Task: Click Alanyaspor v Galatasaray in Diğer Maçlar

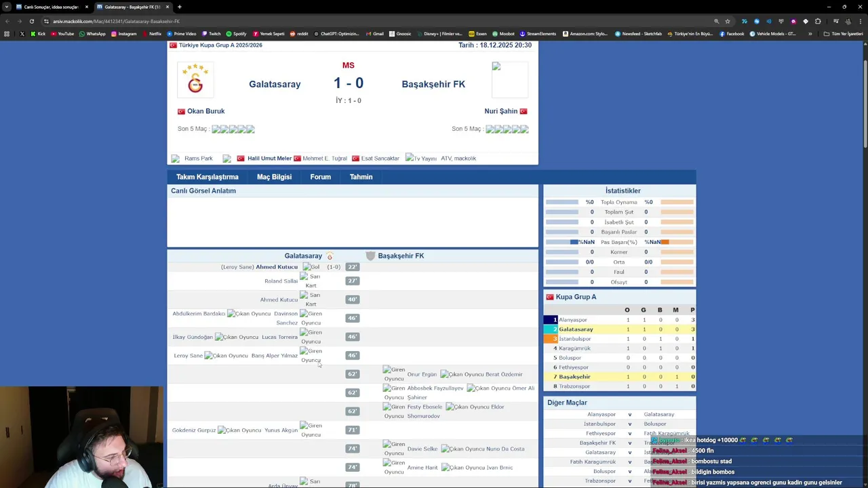Action: 619,414
